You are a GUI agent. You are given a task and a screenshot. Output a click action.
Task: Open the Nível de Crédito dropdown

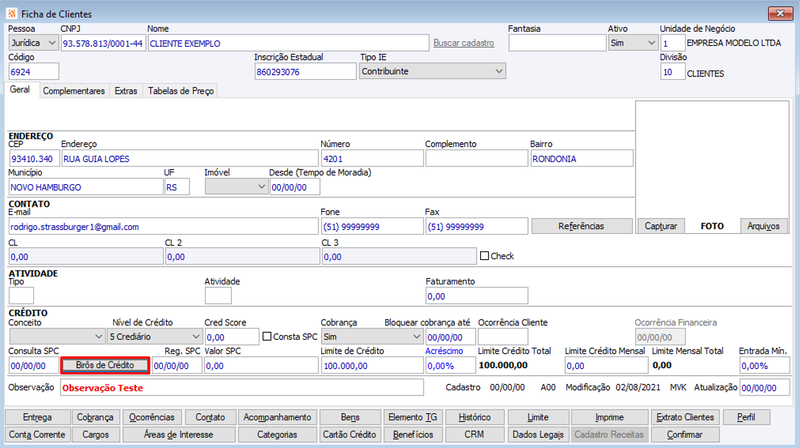tap(155, 337)
